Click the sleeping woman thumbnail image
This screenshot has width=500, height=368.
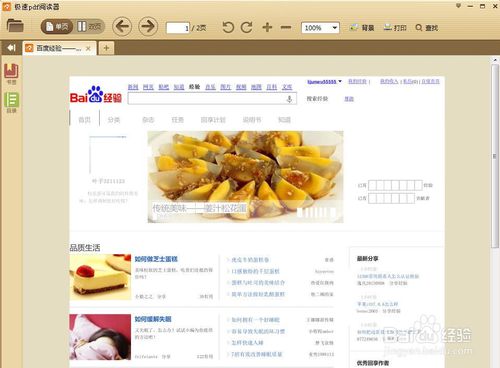(x=100, y=337)
